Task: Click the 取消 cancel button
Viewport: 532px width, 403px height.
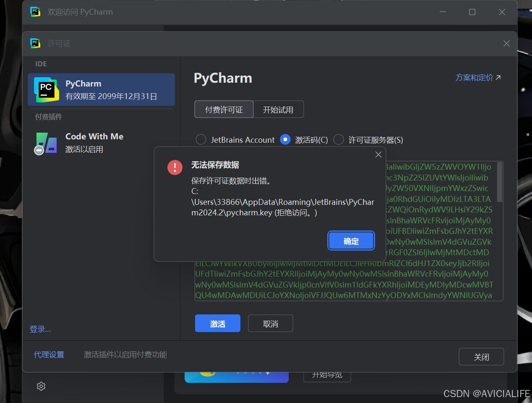Action: [x=271, y=323]
